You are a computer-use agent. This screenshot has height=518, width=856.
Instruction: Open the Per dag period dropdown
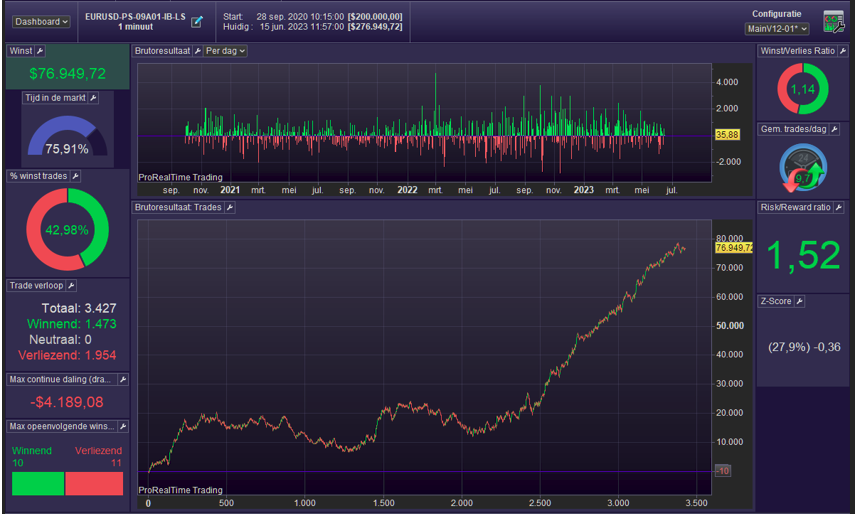pyautogui.click(x=225, y=51)
